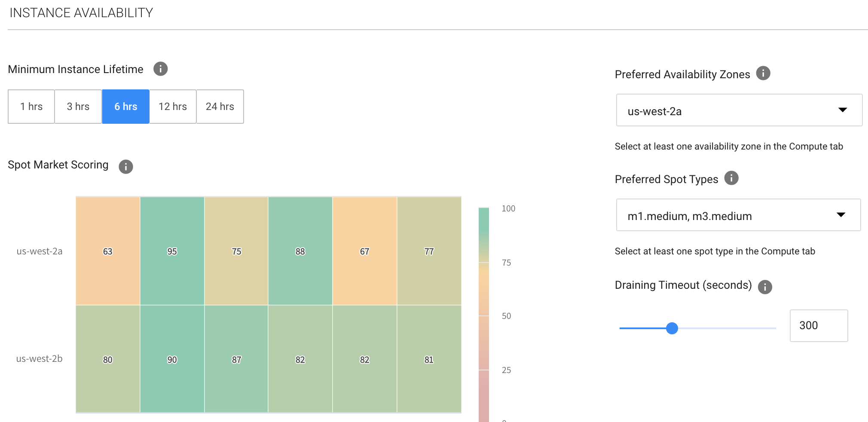The height and width of the screenshot is (422, 868).
Task: Select the 1 hrs lifetime option
Action: coord(31,107)
